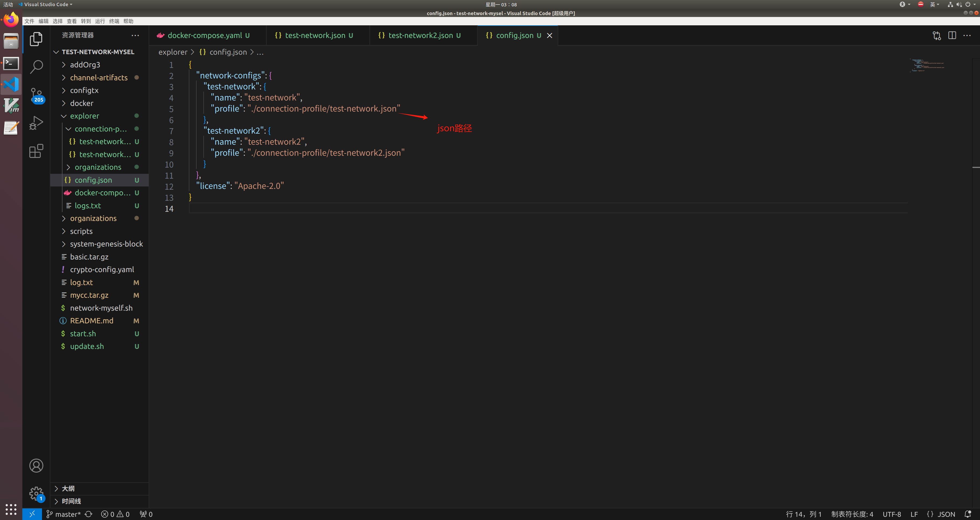
Task: Open the 活动 activities overview
Action: click(x=8, y=4)
